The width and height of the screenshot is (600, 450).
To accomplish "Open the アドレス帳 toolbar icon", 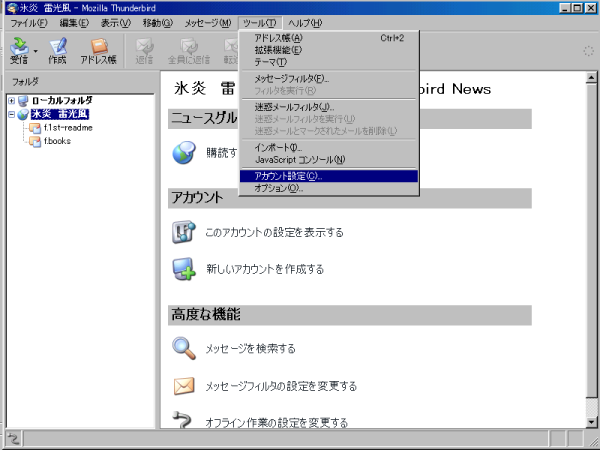I will 99,51.
